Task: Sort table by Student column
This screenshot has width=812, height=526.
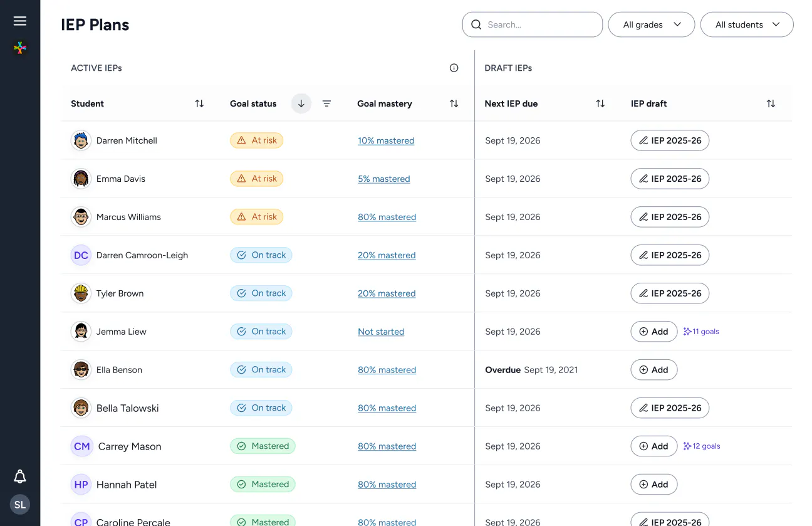Action: click(199, 104)
